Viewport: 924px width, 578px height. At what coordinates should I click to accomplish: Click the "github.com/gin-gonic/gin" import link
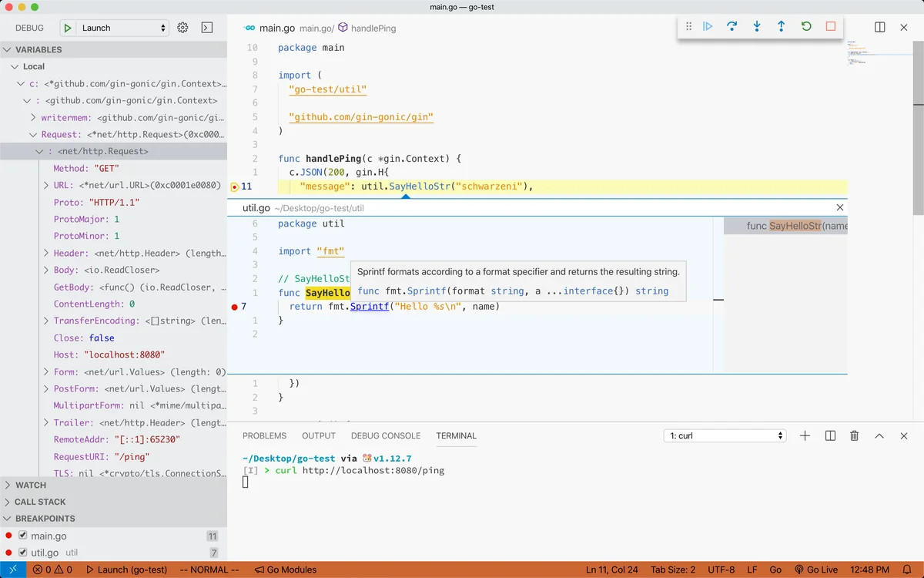click(x=361, y=117)
